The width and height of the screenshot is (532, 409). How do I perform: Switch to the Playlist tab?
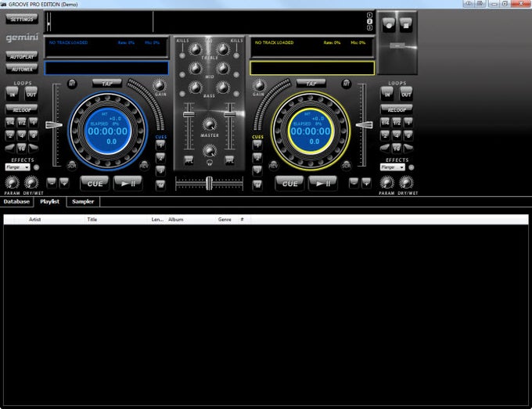50,202
